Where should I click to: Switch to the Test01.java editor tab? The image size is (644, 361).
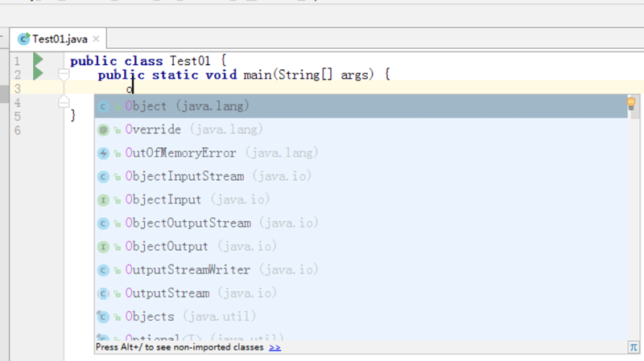tap(58, 39)
